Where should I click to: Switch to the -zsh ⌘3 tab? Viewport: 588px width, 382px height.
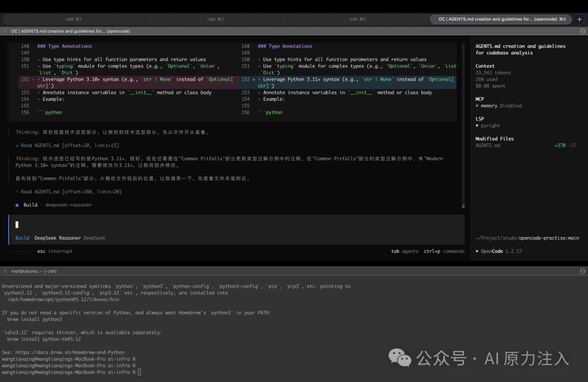[x=357, y=19]
